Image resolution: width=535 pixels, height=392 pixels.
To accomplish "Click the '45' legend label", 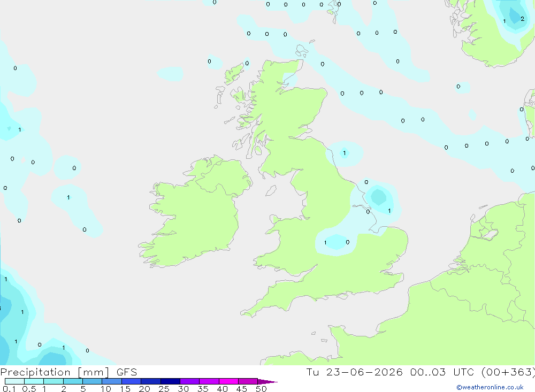I will coord(242,389).
